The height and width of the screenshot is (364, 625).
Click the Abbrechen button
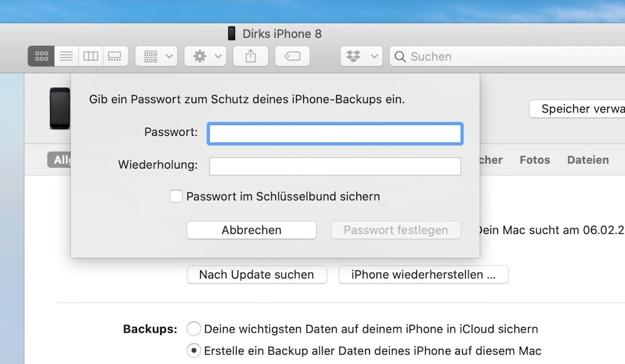click(x=252, y=230)
